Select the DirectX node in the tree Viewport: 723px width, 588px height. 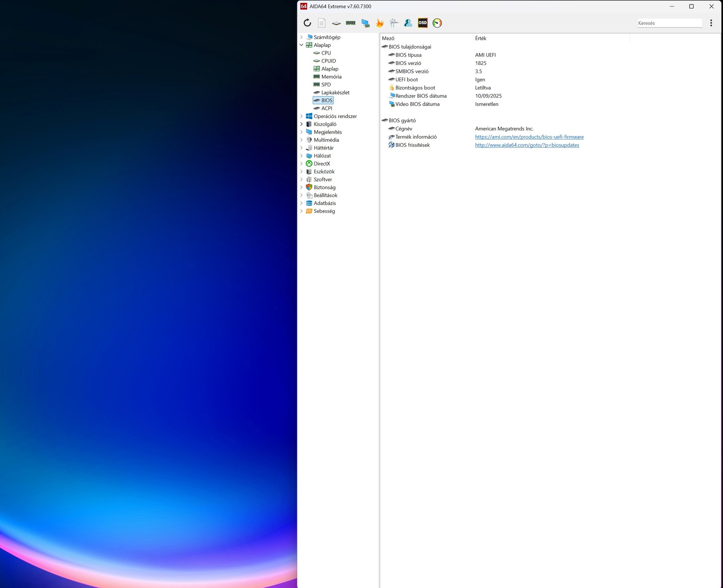322,164
